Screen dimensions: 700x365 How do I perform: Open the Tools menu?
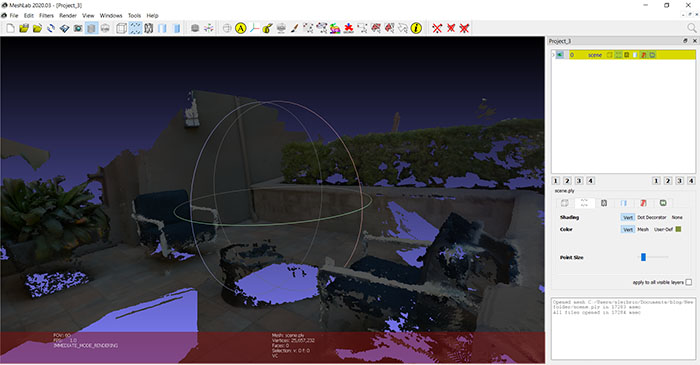(134, 15)
